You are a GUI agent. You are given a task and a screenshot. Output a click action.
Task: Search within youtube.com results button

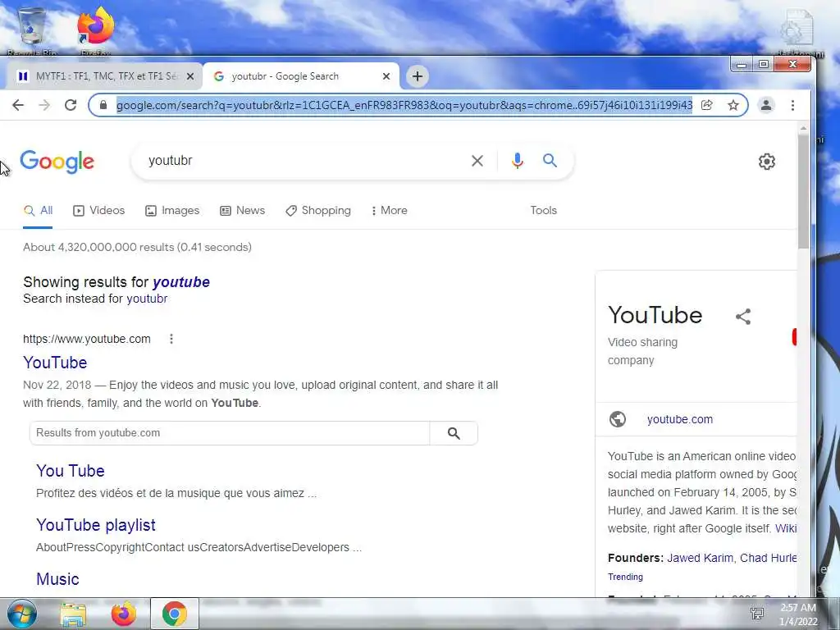(x=454, y=433)
